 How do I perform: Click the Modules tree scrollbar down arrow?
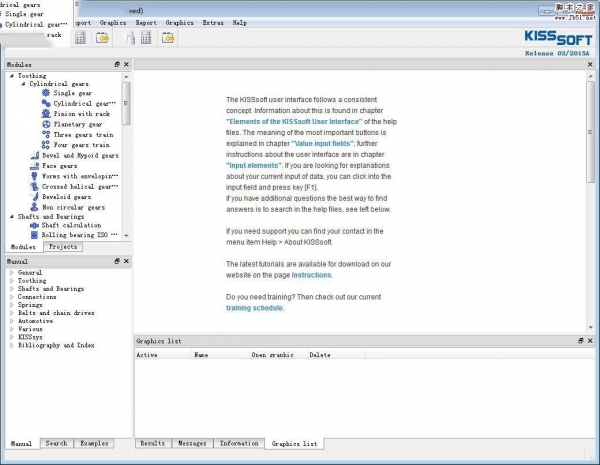pyautogui.click(x=126, y=236)
